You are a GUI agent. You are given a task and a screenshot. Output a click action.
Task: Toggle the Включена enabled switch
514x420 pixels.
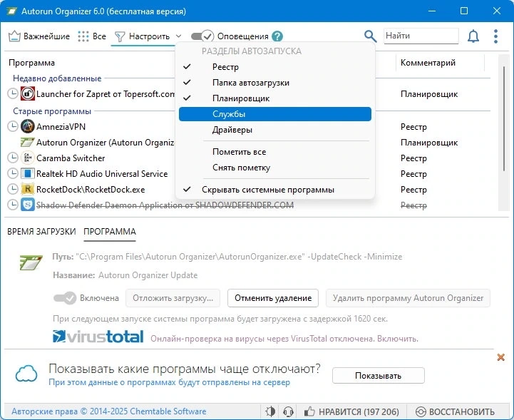point(65,298)
